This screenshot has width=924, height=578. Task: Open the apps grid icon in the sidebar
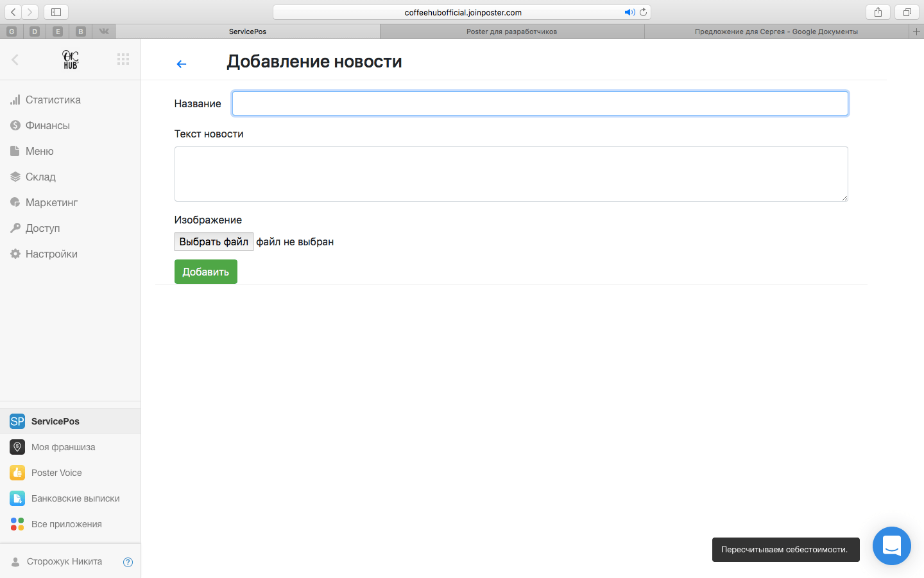tap(123, 59)
